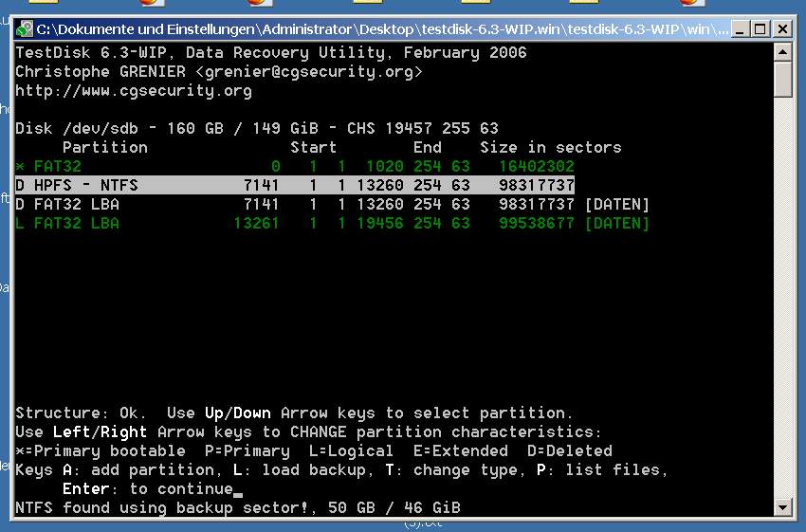The height and width of the screenshot is (532, 806).
Task: Click the 'L: load backup' key hint
Action: [x=299, y=469]
